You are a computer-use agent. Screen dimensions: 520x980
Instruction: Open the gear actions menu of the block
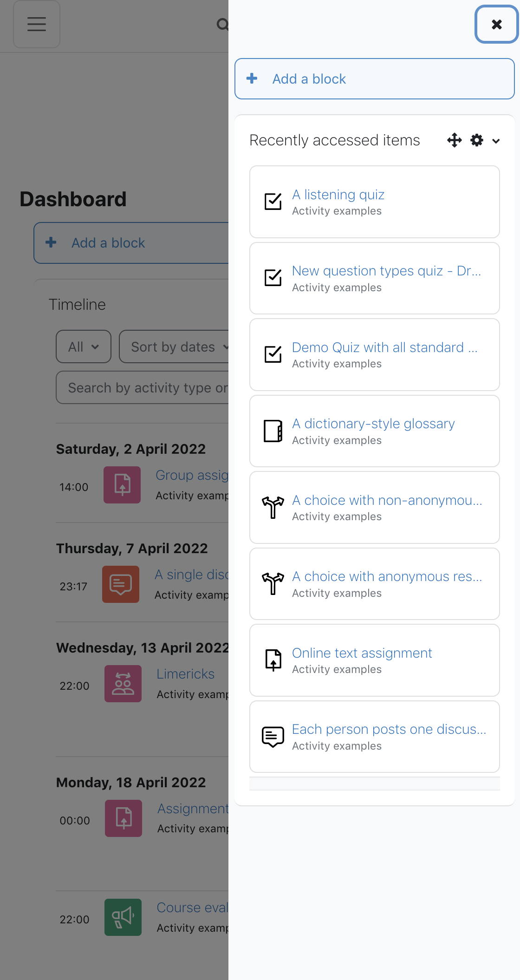click(x=477, y=140)
